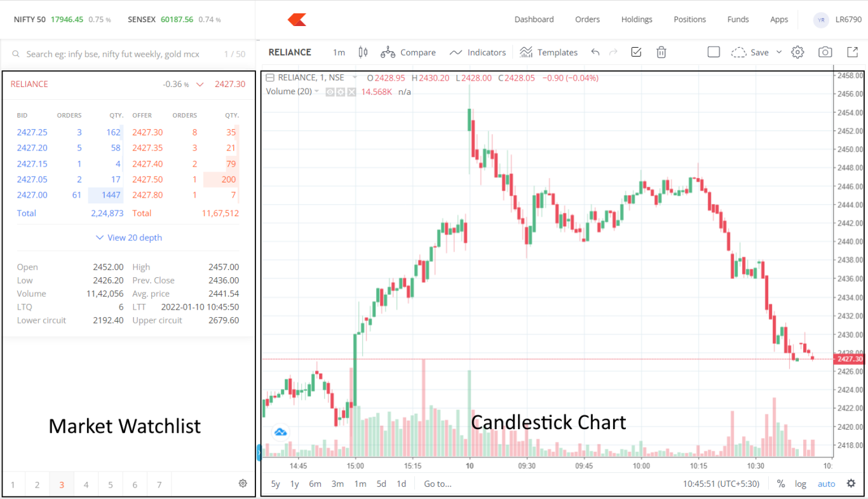
Task: Click the NIFTY 50 index ticker
Action: tap(62, 20)
